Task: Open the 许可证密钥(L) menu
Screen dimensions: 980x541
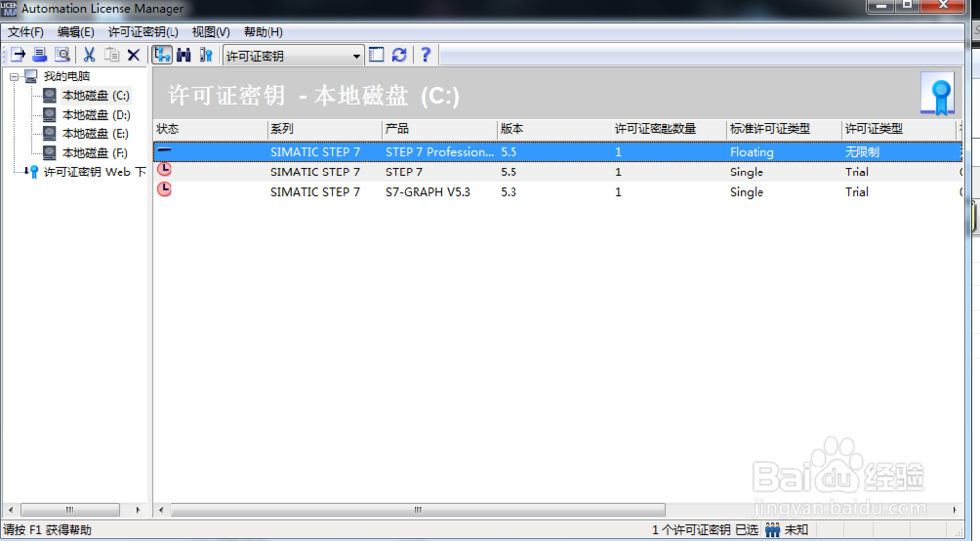Action: [x=143, y=32]
